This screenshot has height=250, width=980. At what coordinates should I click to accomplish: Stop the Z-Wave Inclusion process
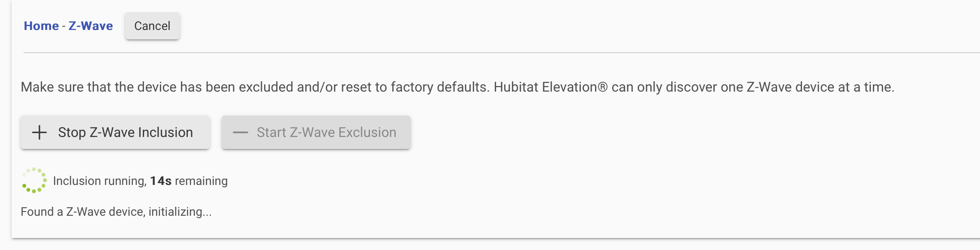coord(115,133)
